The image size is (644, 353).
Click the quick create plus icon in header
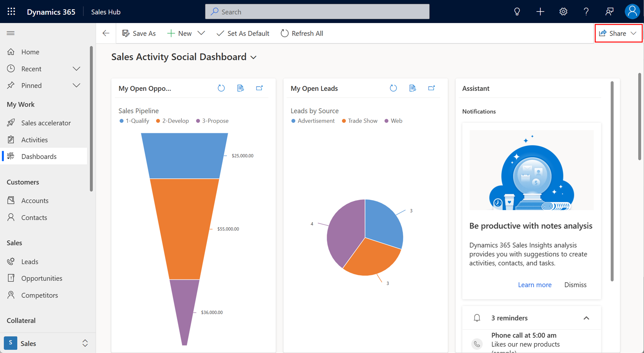540,11
